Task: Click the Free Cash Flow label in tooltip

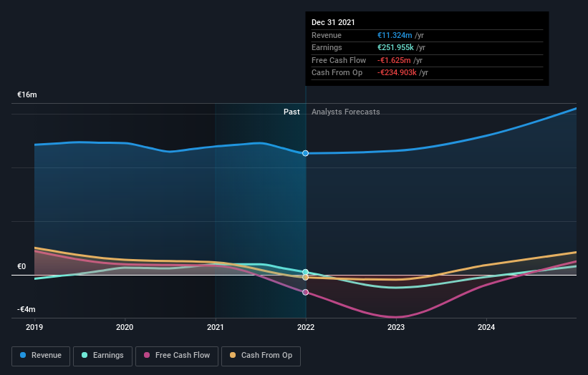Action: 339,60
